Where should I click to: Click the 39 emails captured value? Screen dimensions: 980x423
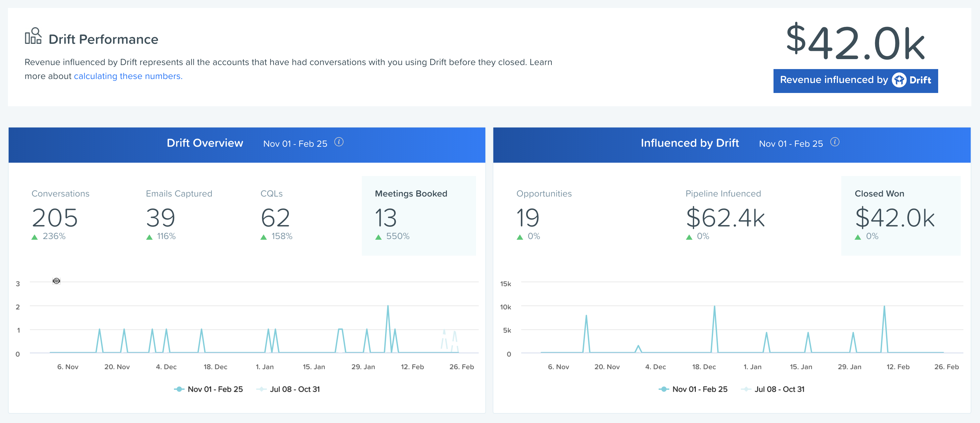161,217
